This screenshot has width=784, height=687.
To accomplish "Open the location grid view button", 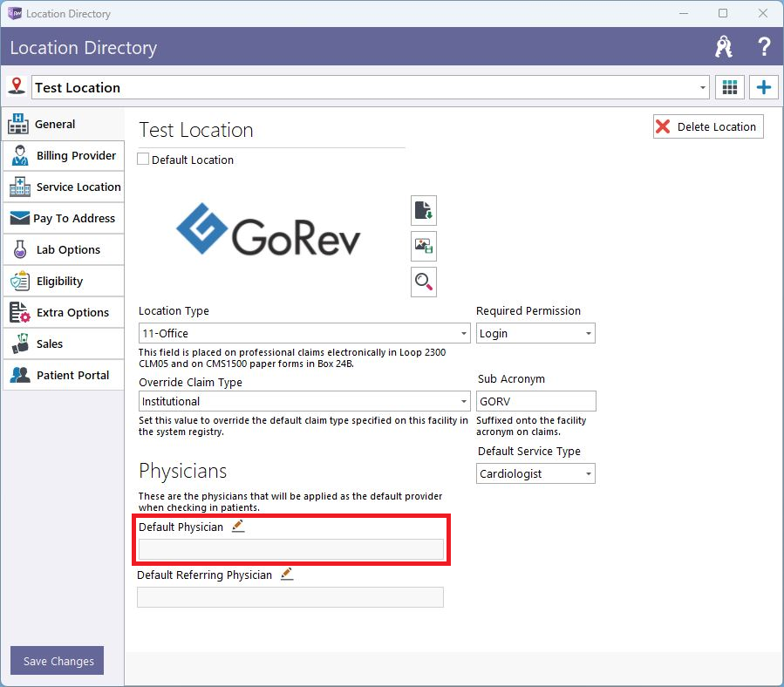I will [x=730, y=87].
